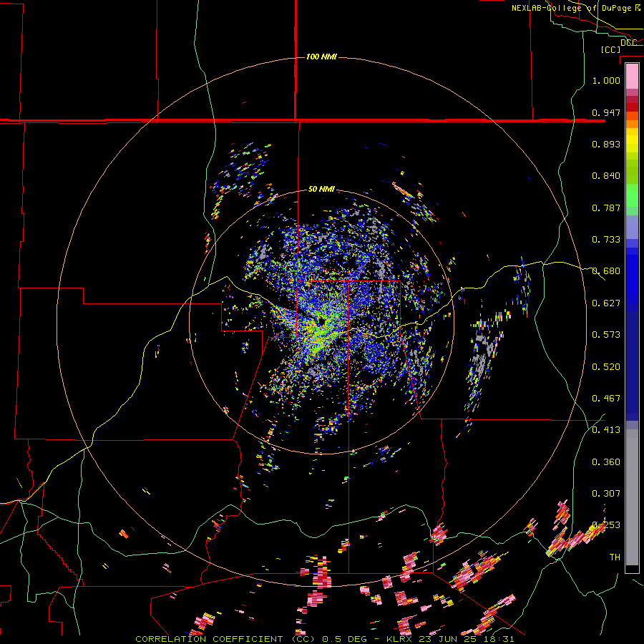
Task: Click the 0.360 legend value
Action: pyautogui.click(x=606, y=462)
